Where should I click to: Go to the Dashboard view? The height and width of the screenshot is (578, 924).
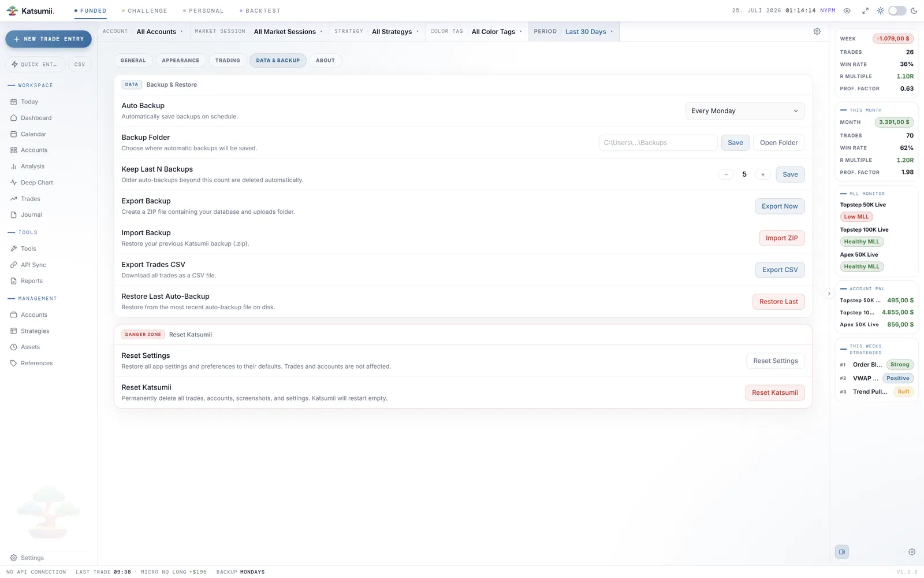36,118
